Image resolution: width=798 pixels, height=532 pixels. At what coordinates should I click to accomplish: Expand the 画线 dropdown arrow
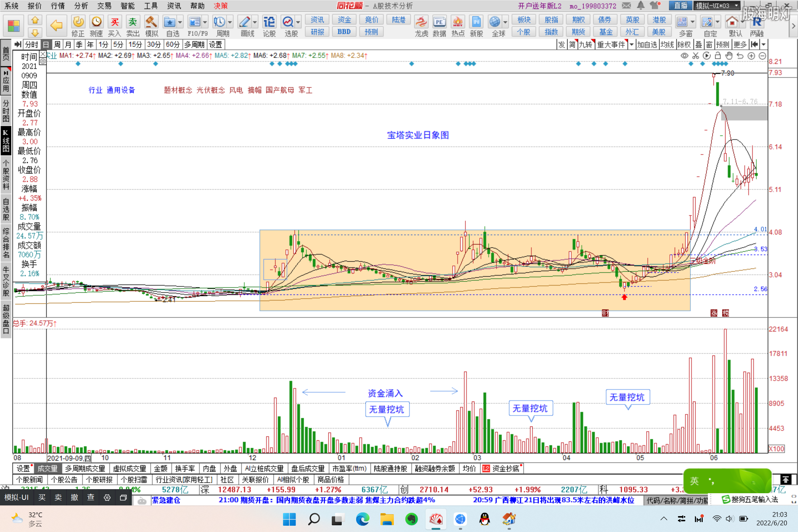tap(255, 22)
